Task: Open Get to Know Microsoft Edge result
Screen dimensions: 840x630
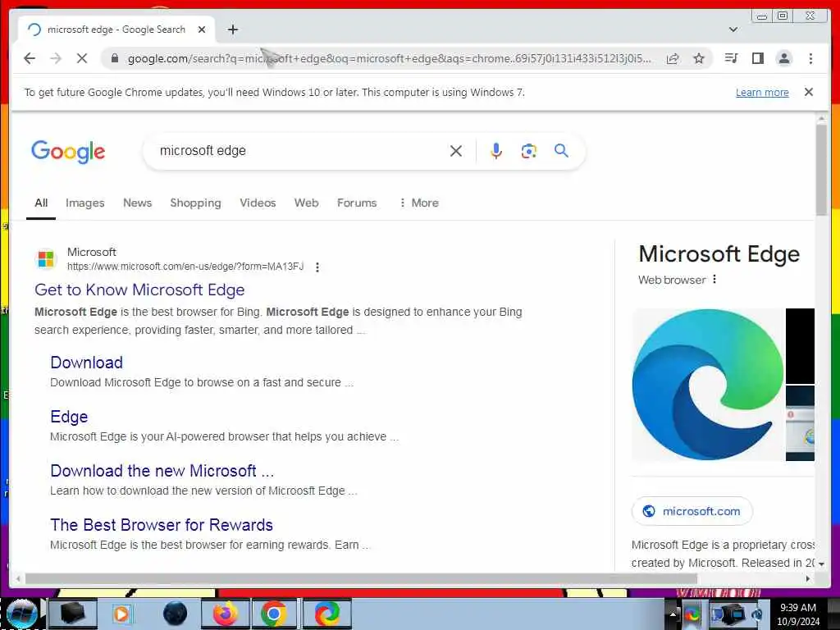Action: 139,290
